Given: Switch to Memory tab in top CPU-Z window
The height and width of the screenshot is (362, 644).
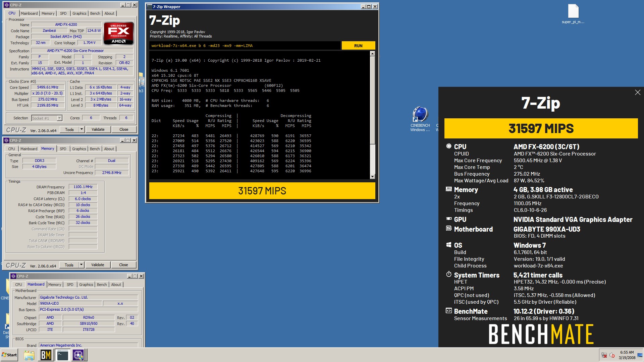Looking at the screenshot, I should point(48,13).
